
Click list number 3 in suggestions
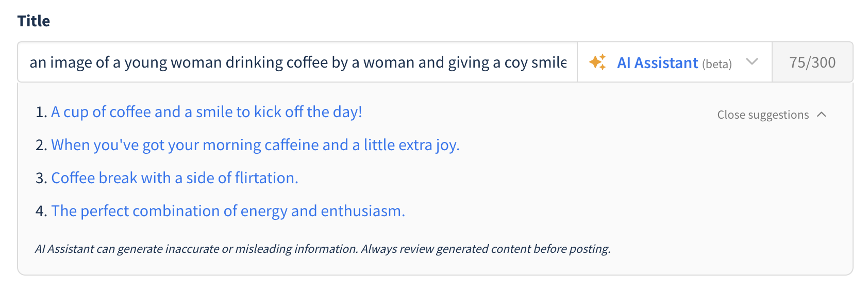[41, 178]
